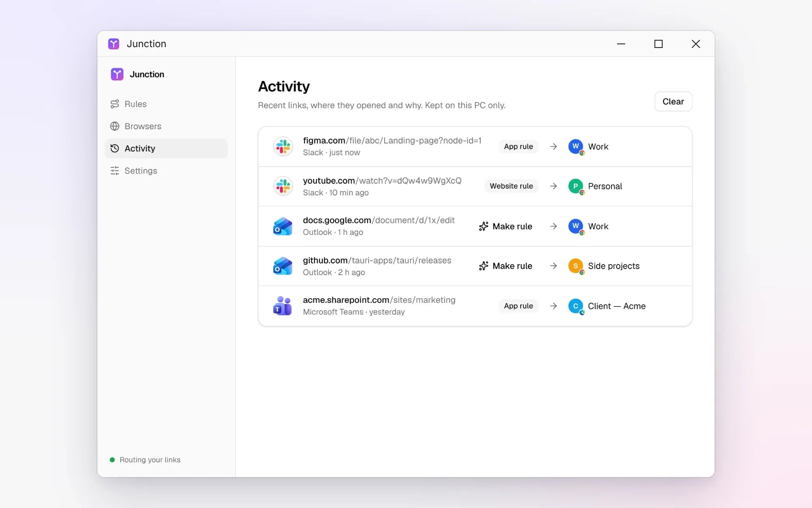This screenshot has width=812, height=508.
Task: Click the github.com/tauri-apps link text
Action: point(377,261)
